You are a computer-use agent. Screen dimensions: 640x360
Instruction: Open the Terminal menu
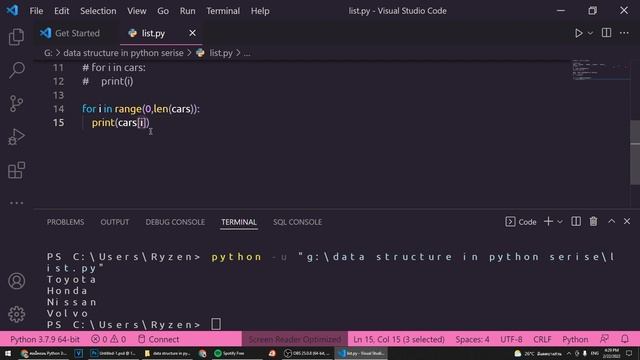pos(223,11)
